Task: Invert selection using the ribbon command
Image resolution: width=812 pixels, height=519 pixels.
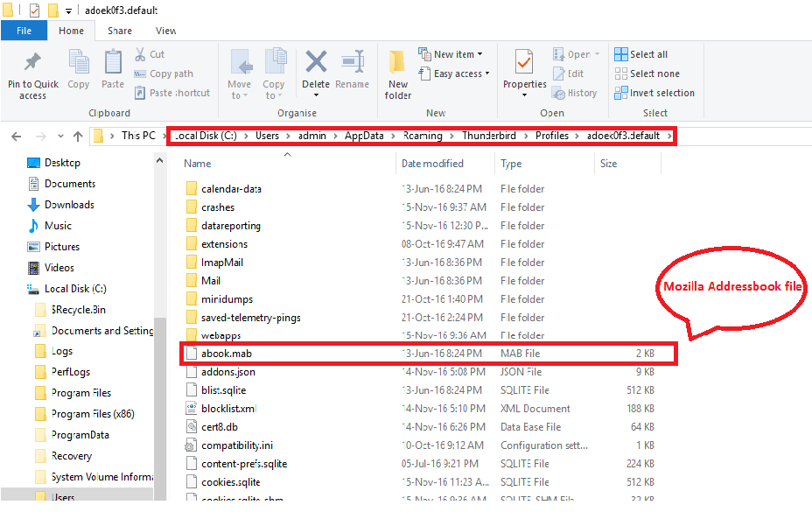Action: tap(654, 93)
